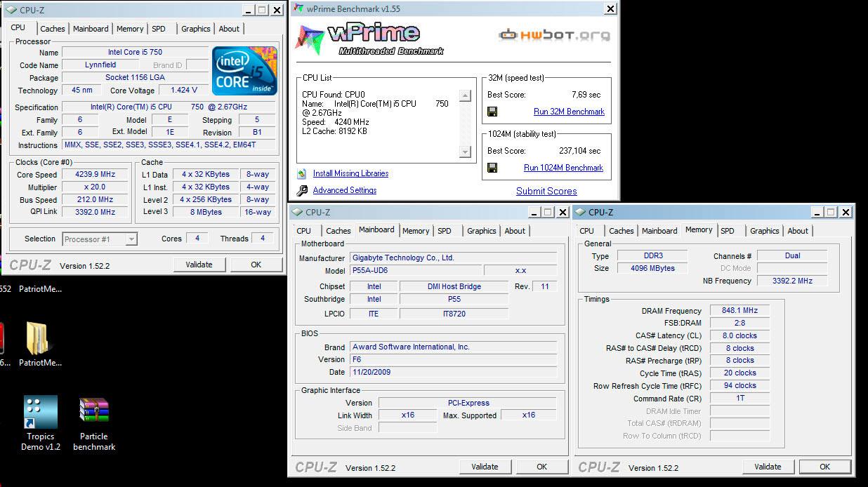Open the Processor #1 selection dropdown
The image size is (868, 487).
100,239
